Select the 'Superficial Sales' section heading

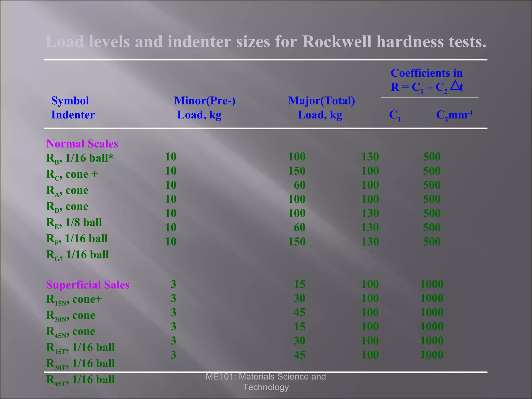pyautogui.click(x=88, y=285)
